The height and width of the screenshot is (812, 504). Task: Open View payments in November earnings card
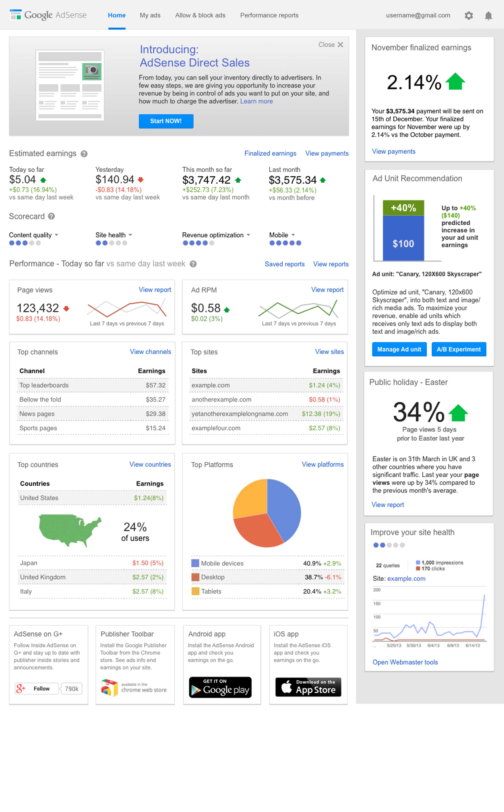[x=394, y=151]
